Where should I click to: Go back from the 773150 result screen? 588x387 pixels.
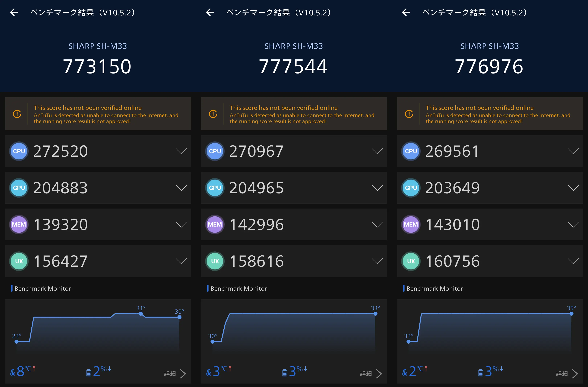(x=14, y=12)
